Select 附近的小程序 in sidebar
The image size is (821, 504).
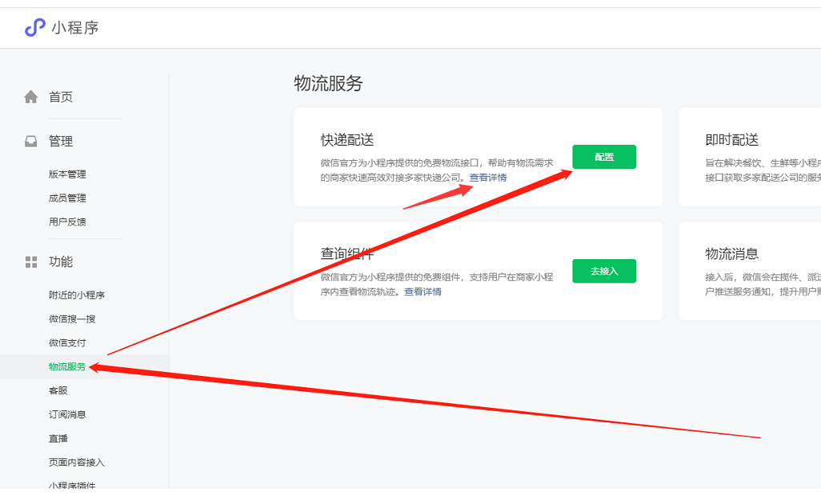click(x=77, y=295)
